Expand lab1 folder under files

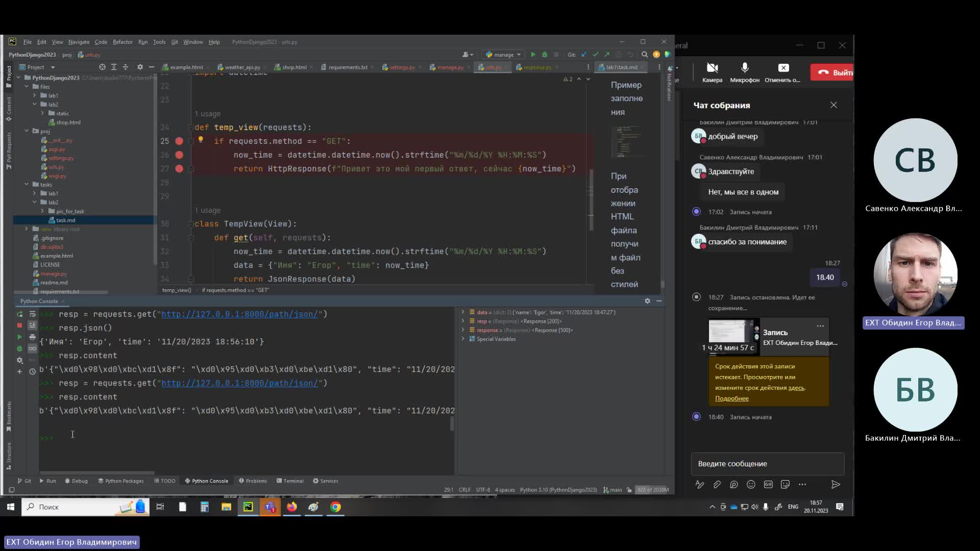35,95
